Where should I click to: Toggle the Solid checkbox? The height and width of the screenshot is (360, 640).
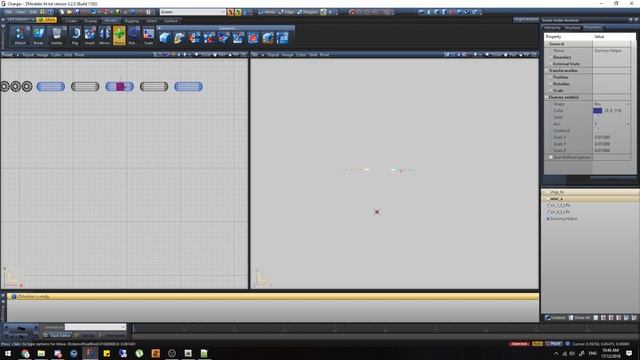coord(596,117)
